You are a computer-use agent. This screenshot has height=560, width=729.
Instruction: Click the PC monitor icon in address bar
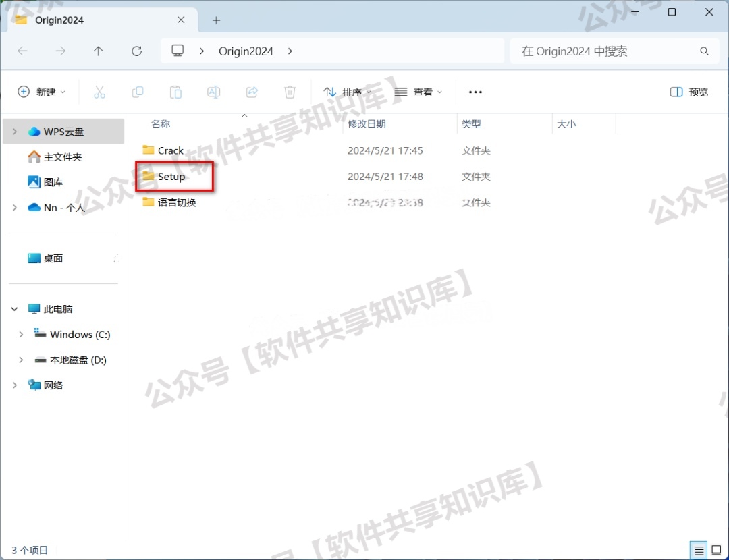[x=178, y=51]
